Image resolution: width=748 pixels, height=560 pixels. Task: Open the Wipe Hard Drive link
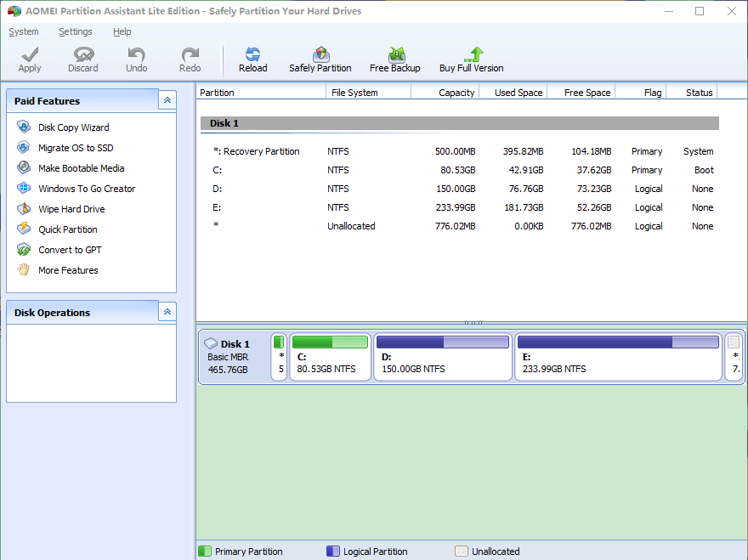[x=71, y=209]
